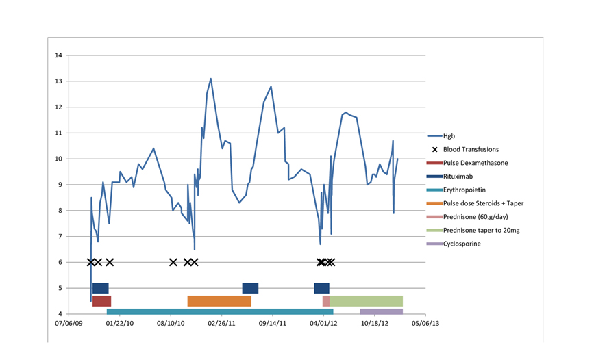The width and height of the screenshot is (607, 364).
Task: Click x-axis date label "08/10/10"
Action: [171, 324]
